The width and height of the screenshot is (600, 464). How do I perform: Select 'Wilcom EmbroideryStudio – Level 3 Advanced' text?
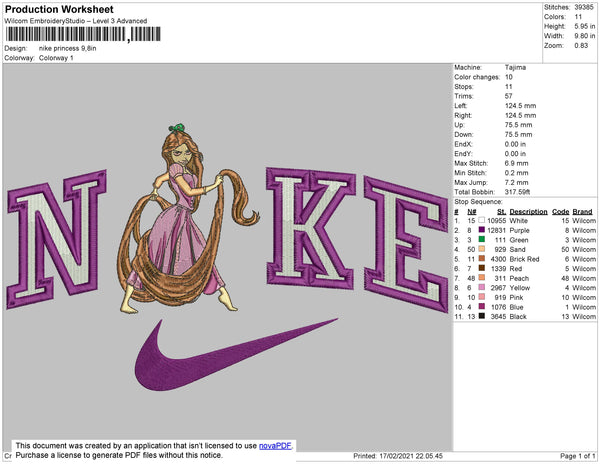(x=76, y=21)
